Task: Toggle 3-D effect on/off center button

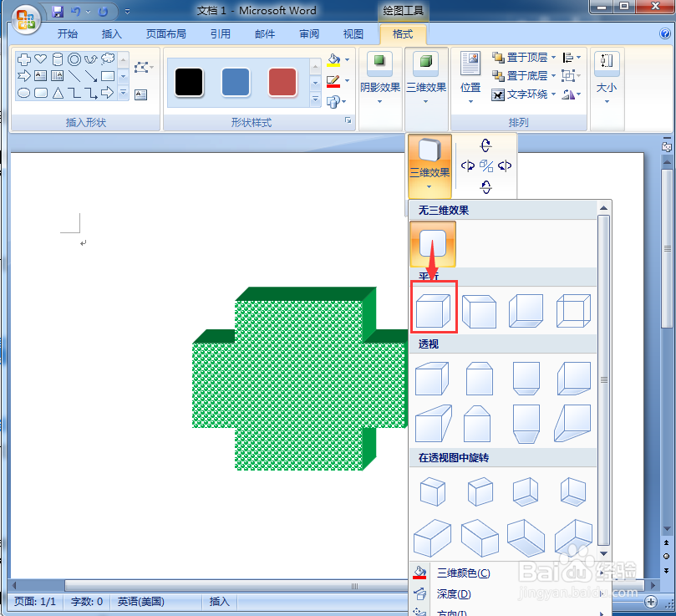Action: pyautogui.click(x=485, y=165)
